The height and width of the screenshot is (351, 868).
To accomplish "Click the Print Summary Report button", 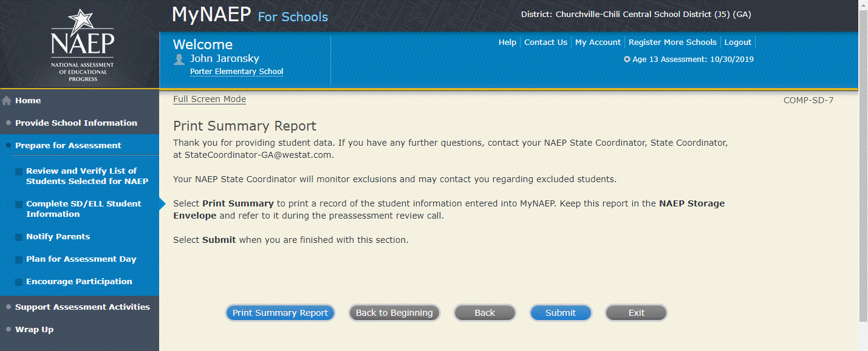I will coord(280,313).
